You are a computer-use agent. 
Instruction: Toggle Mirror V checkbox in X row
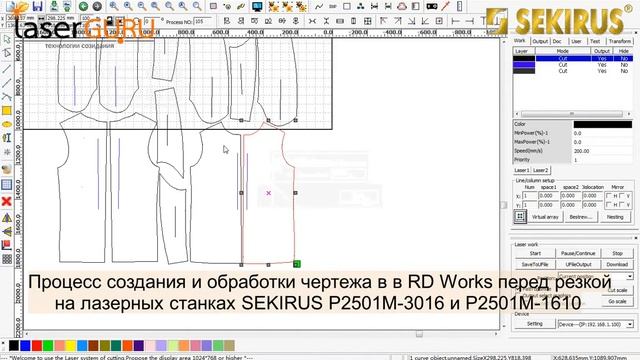(622, 196)
